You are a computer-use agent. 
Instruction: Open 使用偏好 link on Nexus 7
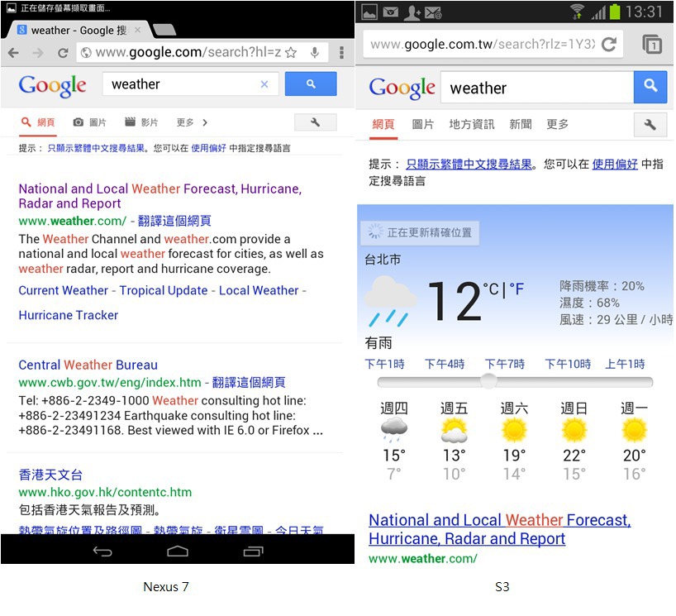point(208,148)
